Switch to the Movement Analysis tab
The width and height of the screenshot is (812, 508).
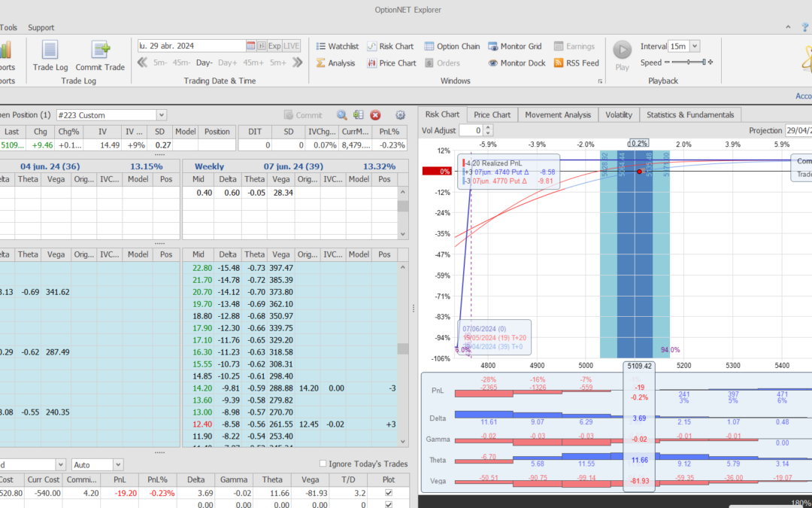[x=557, y=114]
